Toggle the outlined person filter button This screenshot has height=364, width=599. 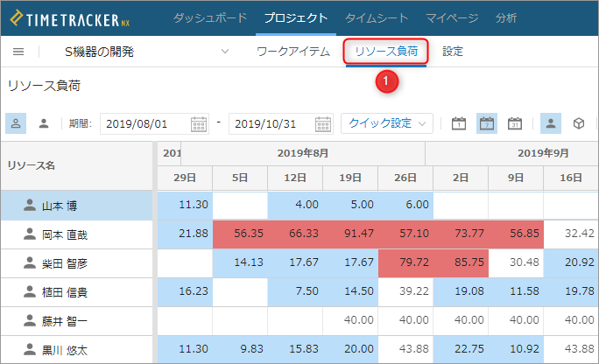(x=16, y=123)
